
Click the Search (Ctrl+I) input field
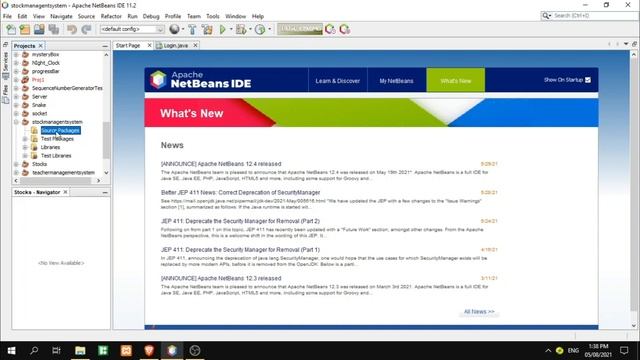(x=595, y=16)
